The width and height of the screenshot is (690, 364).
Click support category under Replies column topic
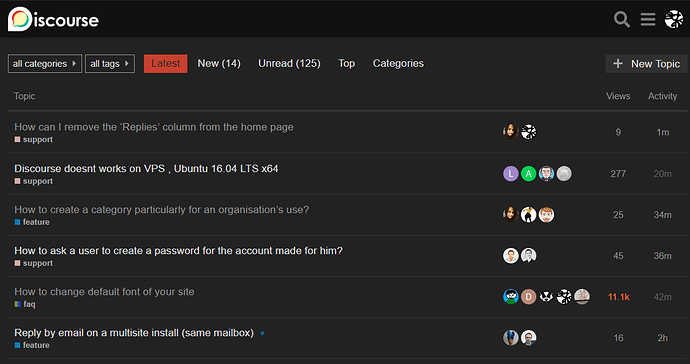pyautogui.click(x=33, y=140)
